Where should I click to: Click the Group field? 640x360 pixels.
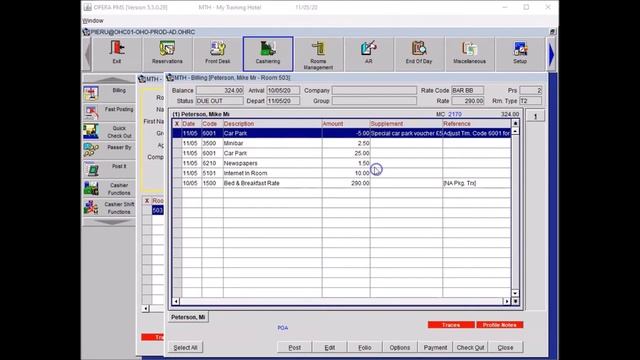tap(374, 101)
